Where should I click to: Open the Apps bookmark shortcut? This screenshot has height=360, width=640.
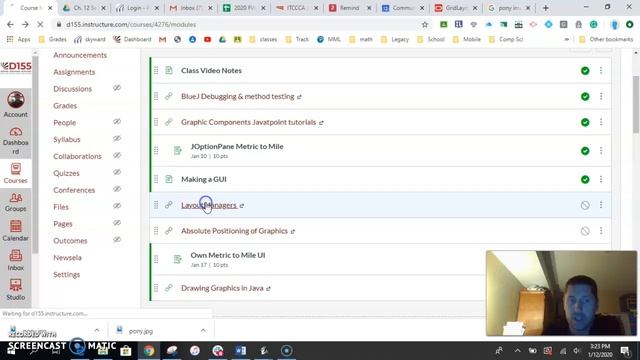[x=19, y=40]
